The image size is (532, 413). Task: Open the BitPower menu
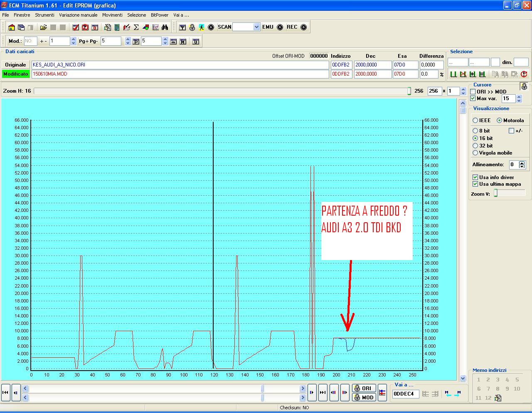coord(159,15)
